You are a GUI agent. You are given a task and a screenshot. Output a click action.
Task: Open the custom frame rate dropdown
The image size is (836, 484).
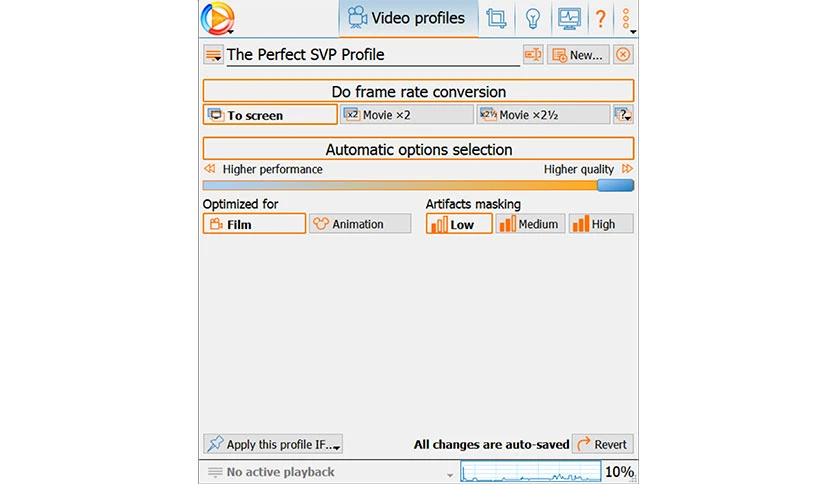623,115
